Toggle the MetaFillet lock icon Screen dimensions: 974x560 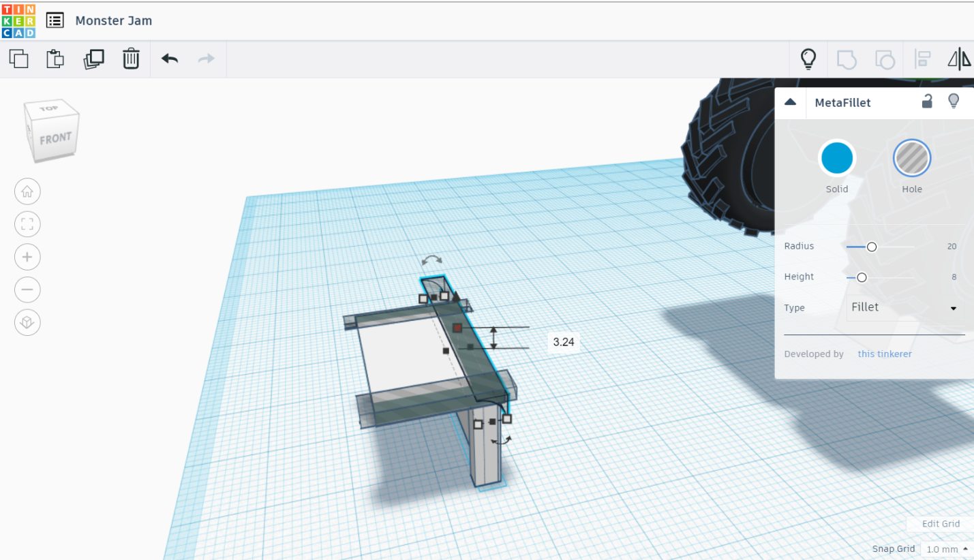click(927, 102)
